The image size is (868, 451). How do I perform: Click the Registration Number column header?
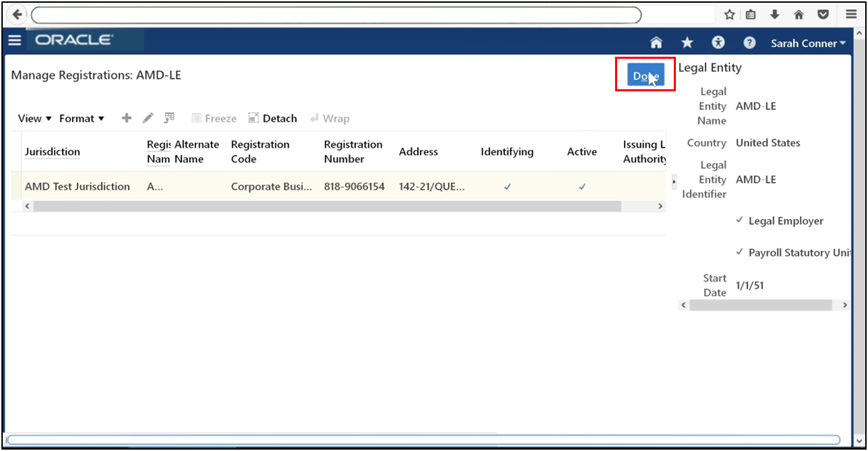click(353, 151)
